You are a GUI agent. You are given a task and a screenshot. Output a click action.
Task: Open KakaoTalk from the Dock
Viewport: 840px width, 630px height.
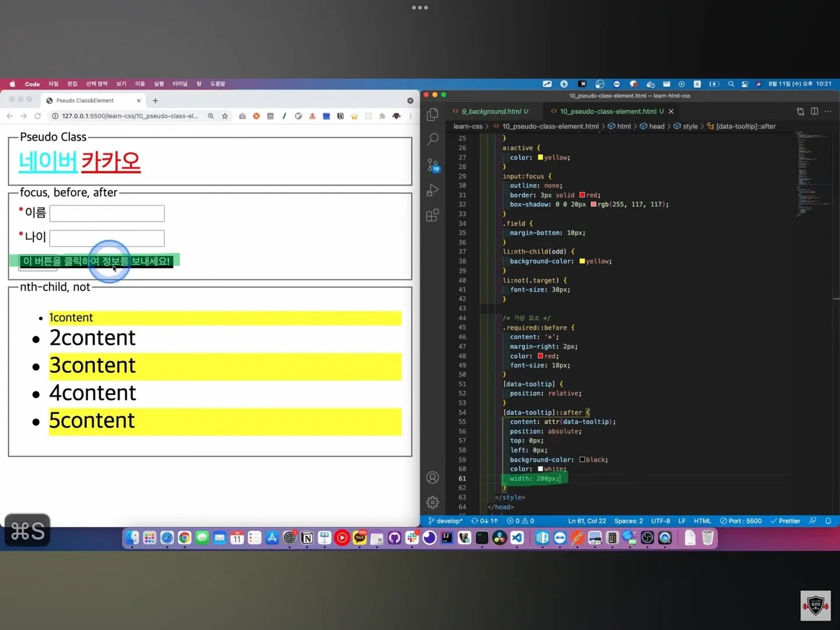(x=360, y=538)
